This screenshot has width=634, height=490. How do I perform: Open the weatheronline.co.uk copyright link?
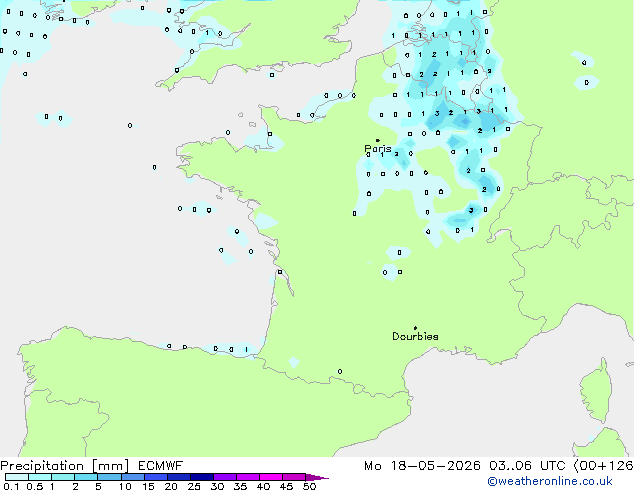tap(550, 481)
